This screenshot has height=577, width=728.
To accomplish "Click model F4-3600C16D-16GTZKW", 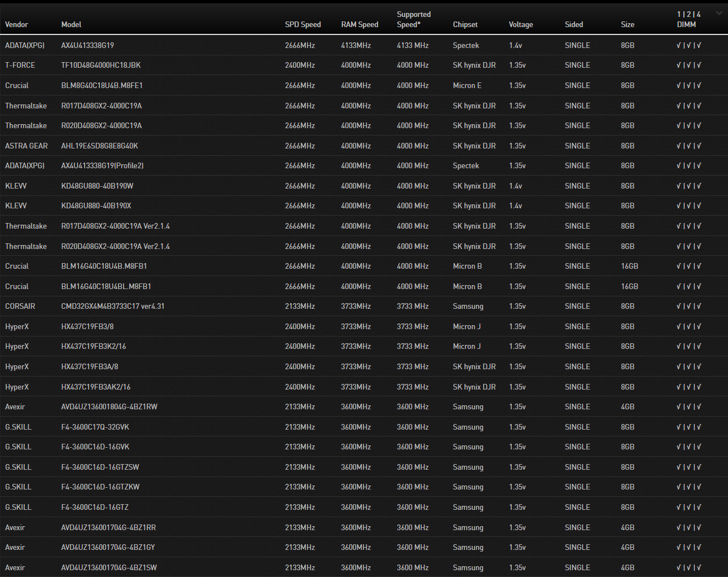I will click(100, 487).
